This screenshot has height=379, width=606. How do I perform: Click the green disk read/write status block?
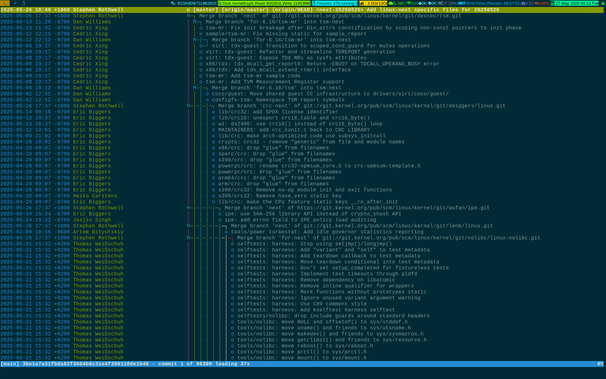click(x=264, y=3)
